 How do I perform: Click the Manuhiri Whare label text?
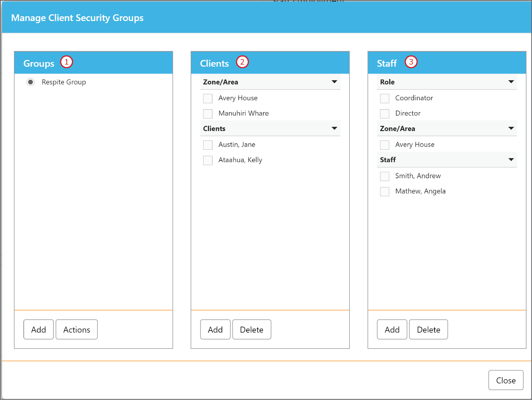tap(244, 113)
